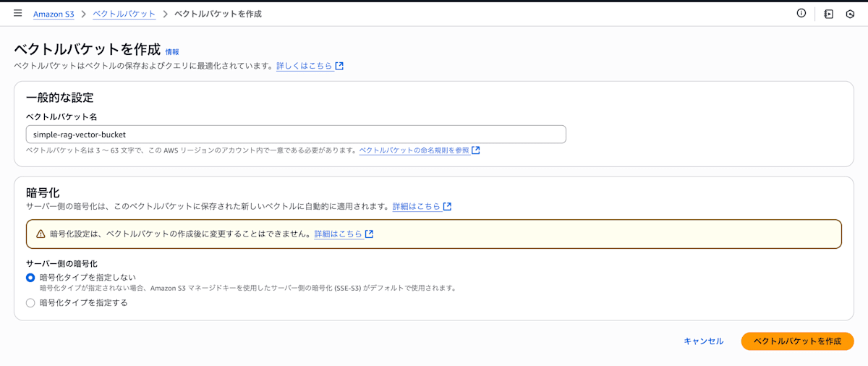Go to ベクトルバケット breadcrumb
Image resolution: width=868 pixels, height=366 pixels.
(x=124, y=14)
